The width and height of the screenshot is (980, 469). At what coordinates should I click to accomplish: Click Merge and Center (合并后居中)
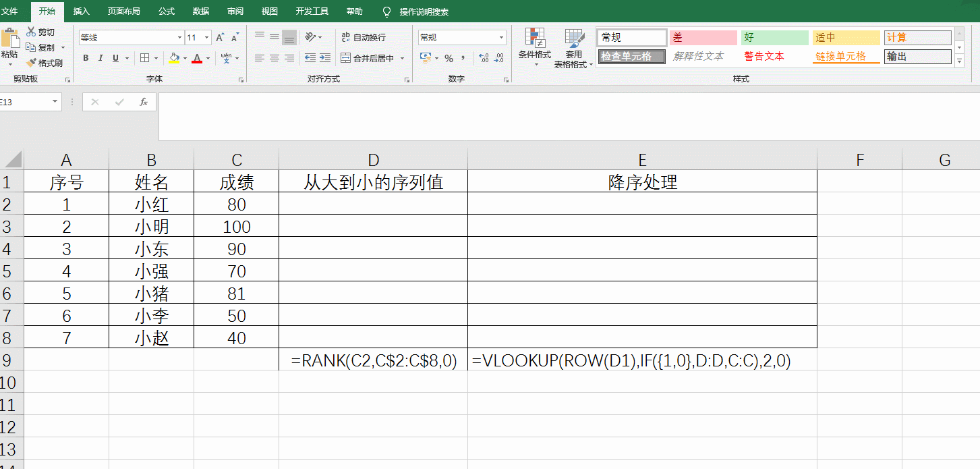point(368,59)
